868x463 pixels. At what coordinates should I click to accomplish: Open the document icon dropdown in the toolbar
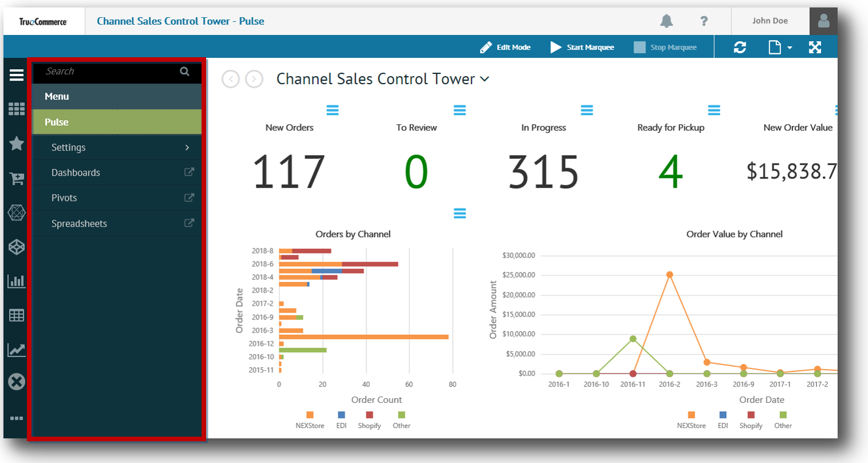pyautogui.click(x=779, y=48)
